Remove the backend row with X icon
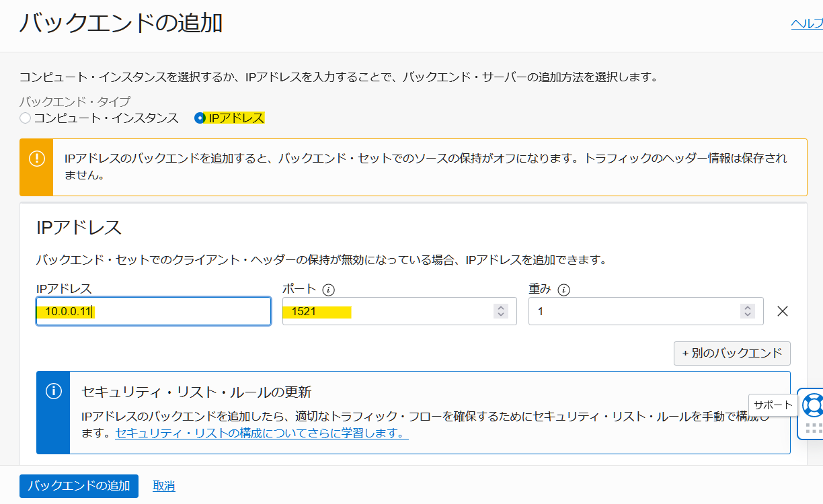Viewport: 823px width, 504px height. click(782, 311)
